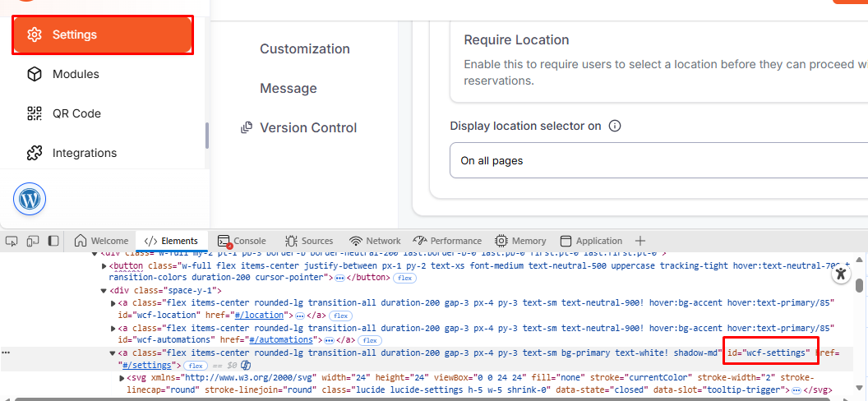
Task: Click the flex badge beside #/settings
Action: (196, 365)
